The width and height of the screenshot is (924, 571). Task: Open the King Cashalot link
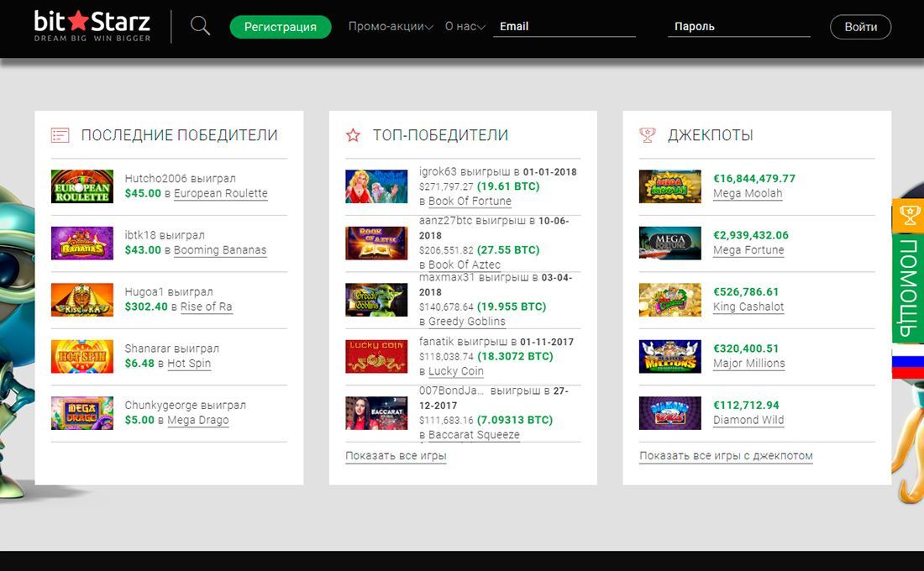[x=748, y=306]
